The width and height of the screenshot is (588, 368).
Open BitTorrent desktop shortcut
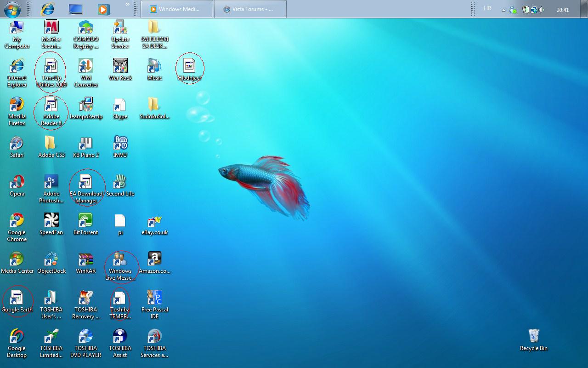[x=86, y=224]
